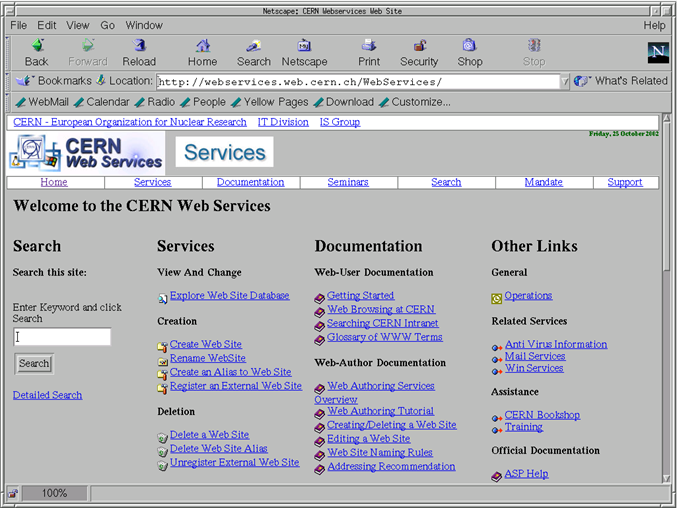Click the Back toolbar icon

click(x=38, y=45)
